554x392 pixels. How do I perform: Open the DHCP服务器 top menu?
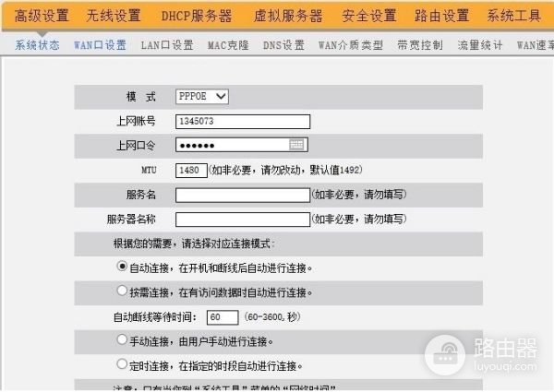197,16
